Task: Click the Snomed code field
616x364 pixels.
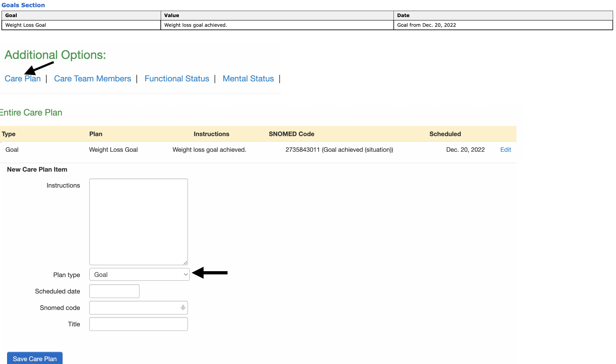Action: (x=134, y=308)
